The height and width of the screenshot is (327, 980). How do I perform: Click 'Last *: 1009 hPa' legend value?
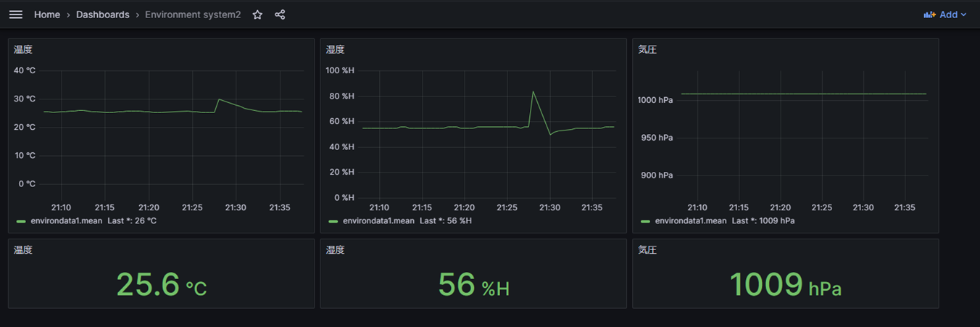pos(763,220)
